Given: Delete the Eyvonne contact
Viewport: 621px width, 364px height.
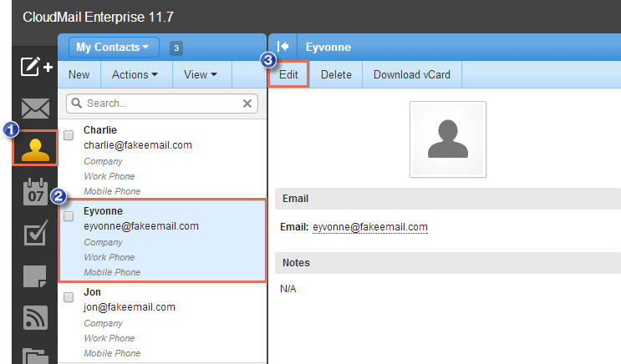Looking at the screenshot, I should pyautogui.click(x=336, y=74).
